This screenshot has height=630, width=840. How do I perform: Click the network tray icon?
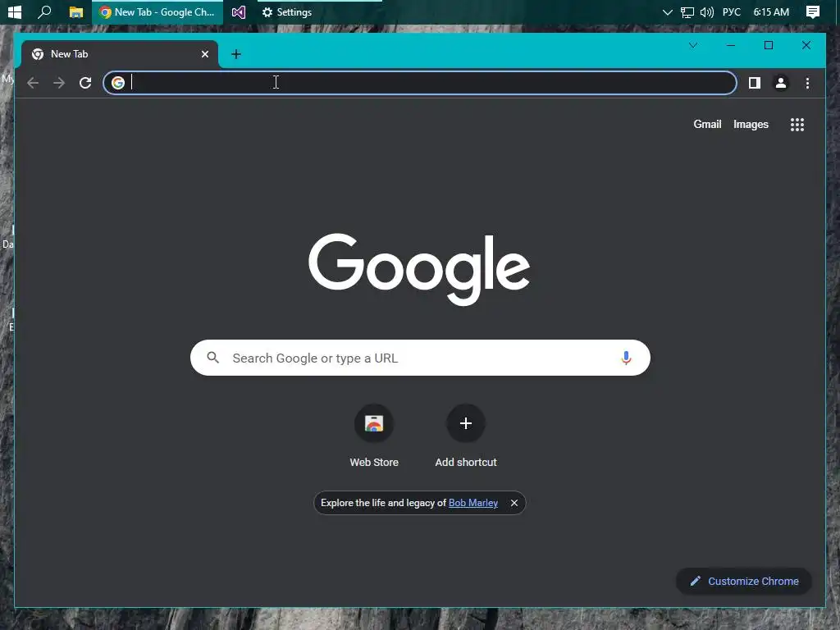pos(687,11)
